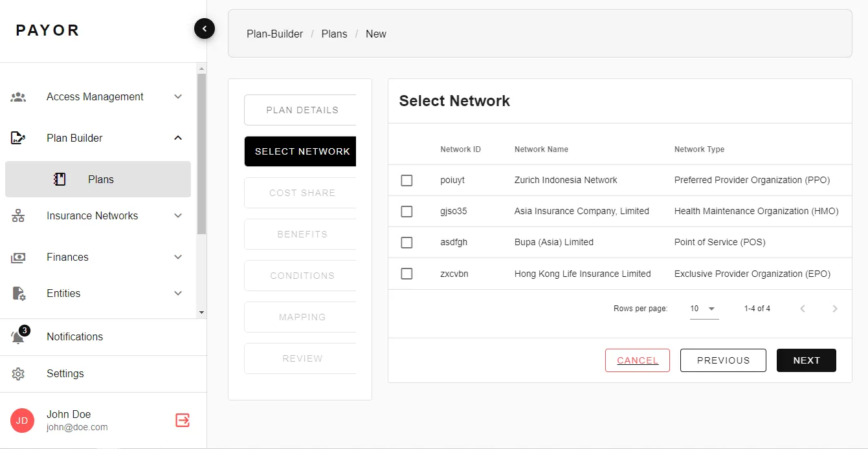Click the Settings gear icon
The width and height of the screenshot is (868, 449).
[x=18, y=374]
